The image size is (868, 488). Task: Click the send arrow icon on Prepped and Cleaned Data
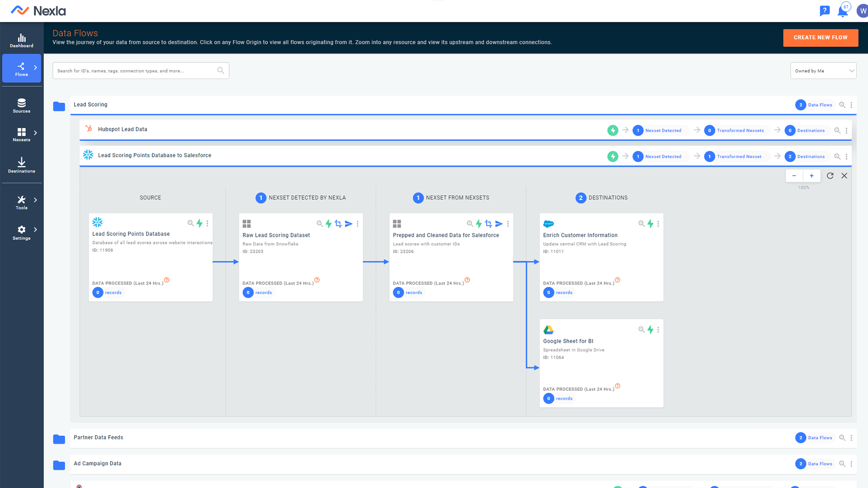tap(499, 224)
